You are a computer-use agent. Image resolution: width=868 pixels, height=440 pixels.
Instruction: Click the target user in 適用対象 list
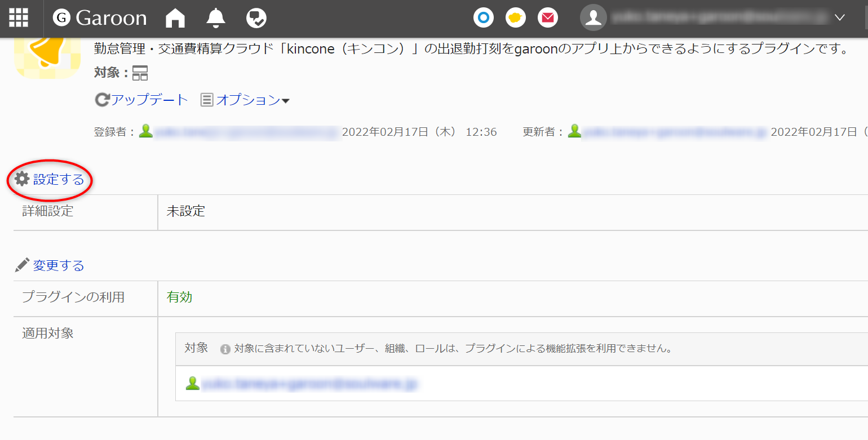309,384
